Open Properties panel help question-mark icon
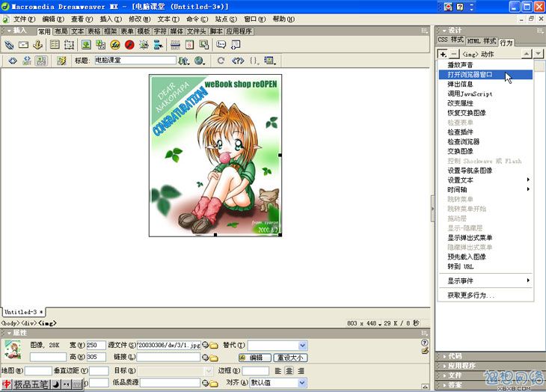The height and width of the screenshot is (392, 546). point(425,343)
